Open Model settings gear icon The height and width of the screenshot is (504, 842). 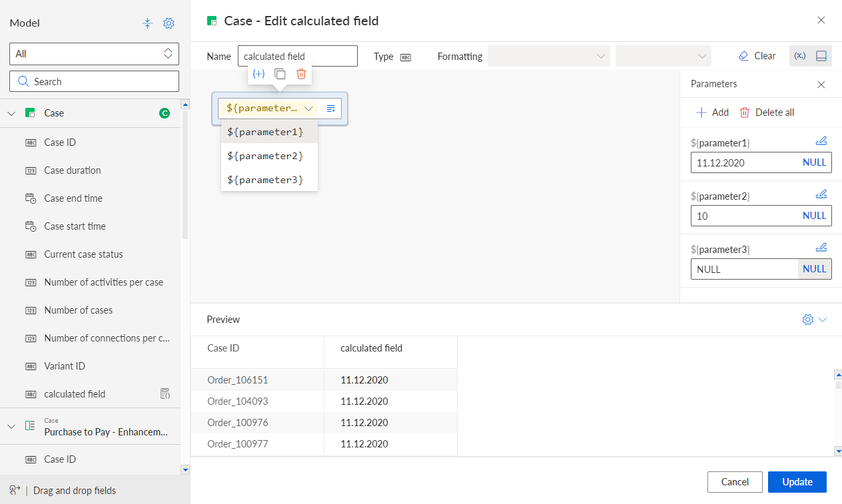(169, 23)
